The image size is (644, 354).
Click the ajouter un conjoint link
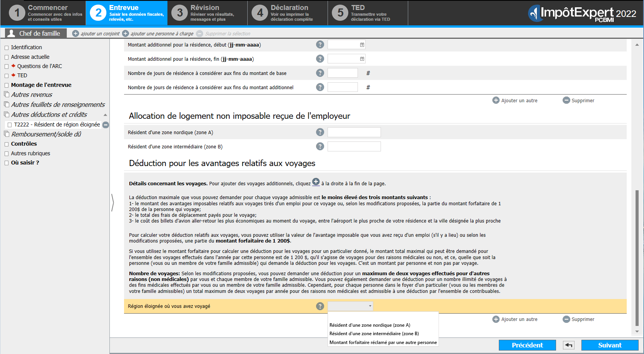pos(100,34)
